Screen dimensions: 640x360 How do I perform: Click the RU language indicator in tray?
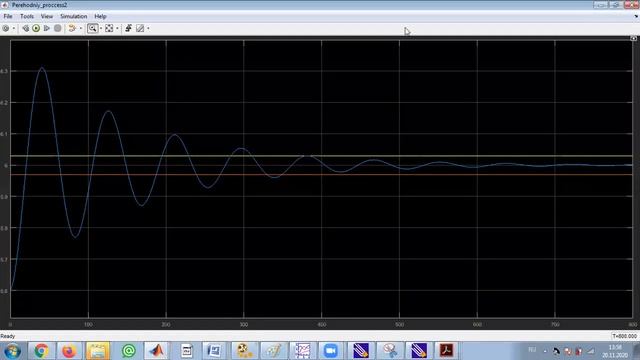point(532,350)
